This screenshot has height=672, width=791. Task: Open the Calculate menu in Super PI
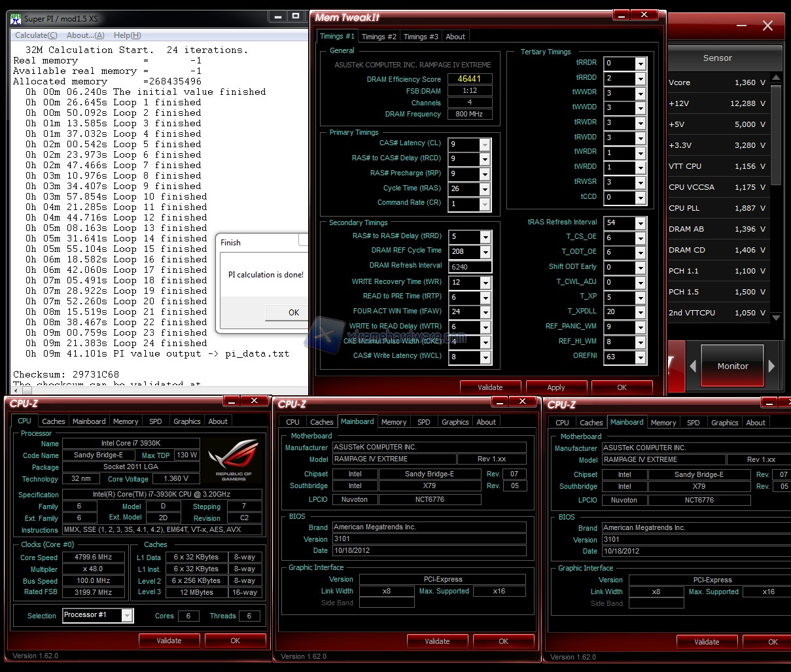click(x=36, y=35)
